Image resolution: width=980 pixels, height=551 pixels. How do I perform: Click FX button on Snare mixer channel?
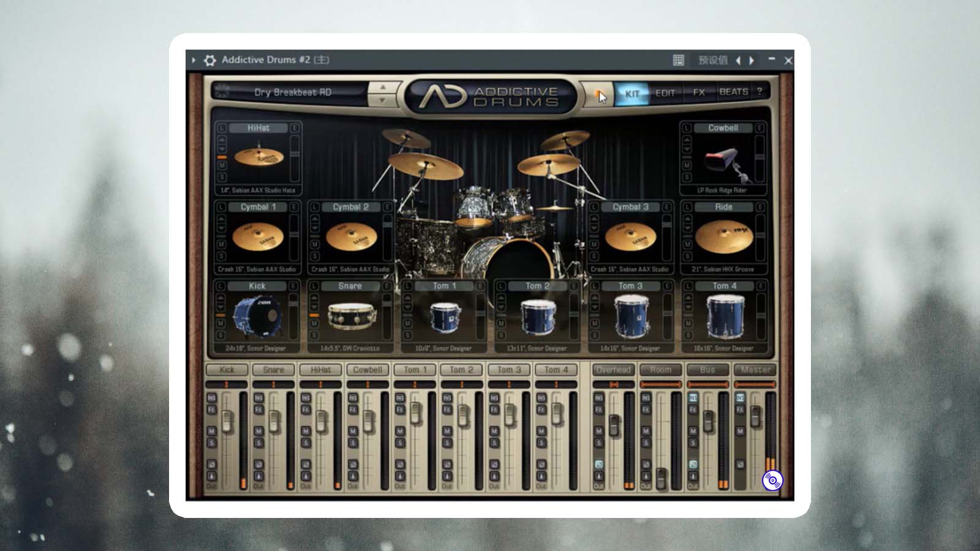258,410
